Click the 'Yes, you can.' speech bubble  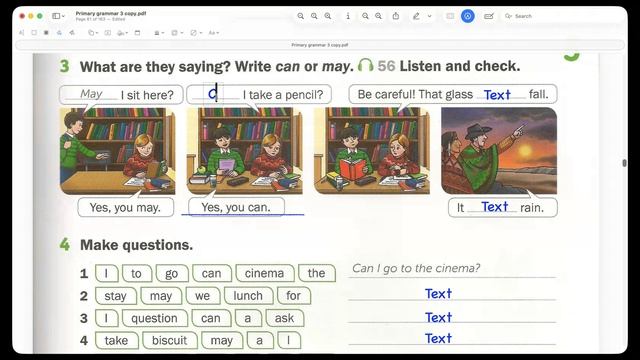(x=236, y=207)
